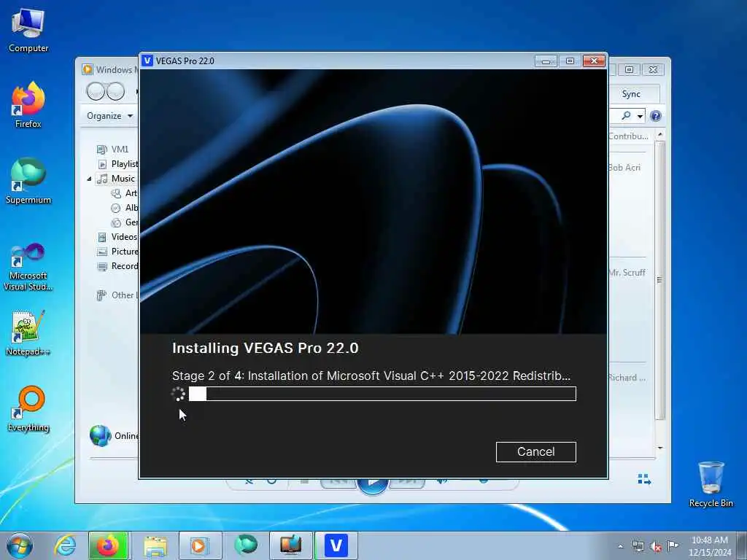Open the Windows Start menu orb
The width and height of the screenshot is (747, 560).
pyautogui.click(x=20, y=545)
